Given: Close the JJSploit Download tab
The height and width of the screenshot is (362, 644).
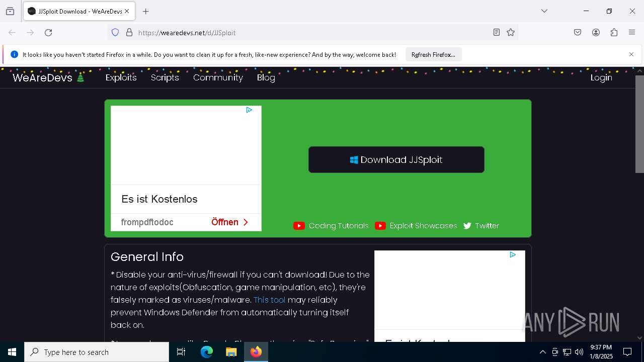Looking at the screenshot, I should pos(127,11).
